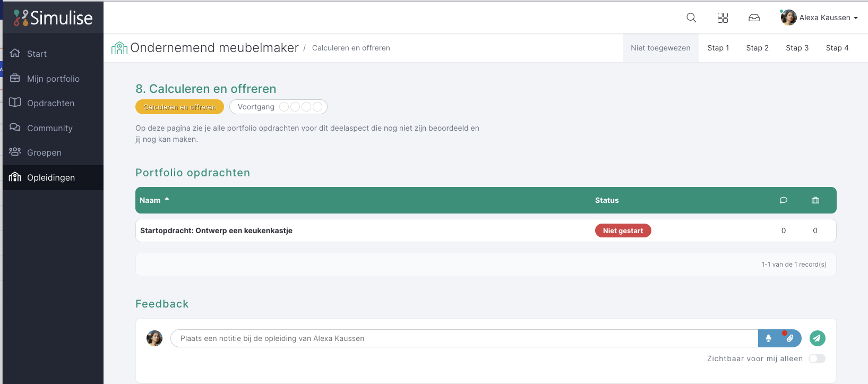Click the Groepen people icon
Viewport: 868px width, 384px height.
[x=15, y=152]
